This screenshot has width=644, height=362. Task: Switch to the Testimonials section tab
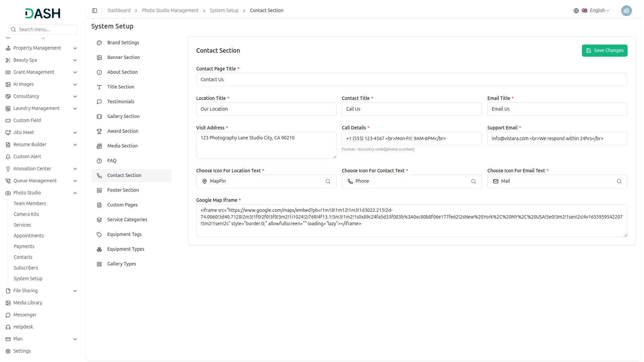tap(120, 102)
